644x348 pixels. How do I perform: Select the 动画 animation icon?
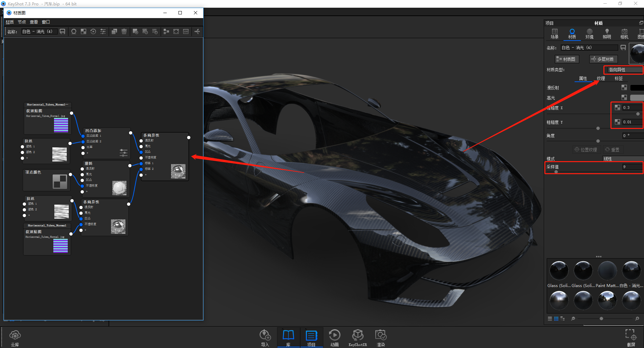pos(334,335)
